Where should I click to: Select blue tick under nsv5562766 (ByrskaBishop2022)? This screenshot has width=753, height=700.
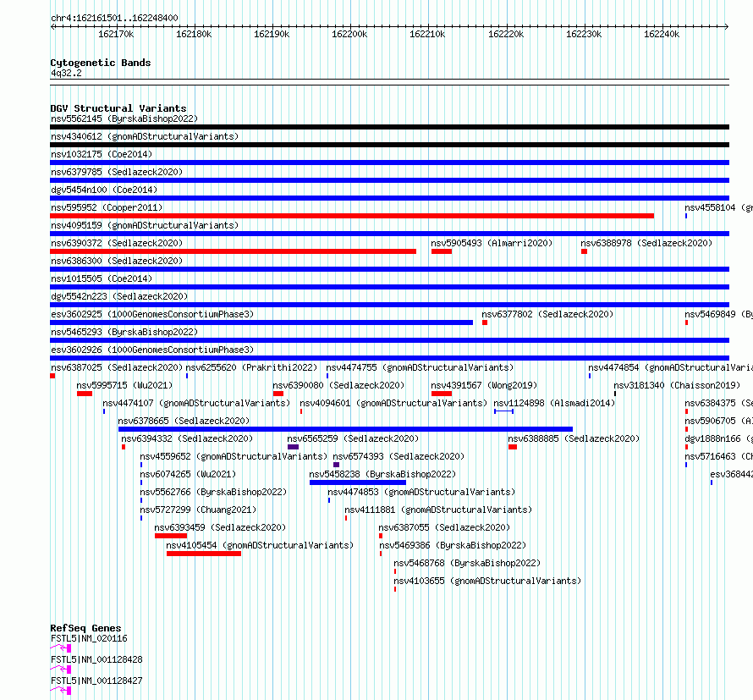point(141,500)
